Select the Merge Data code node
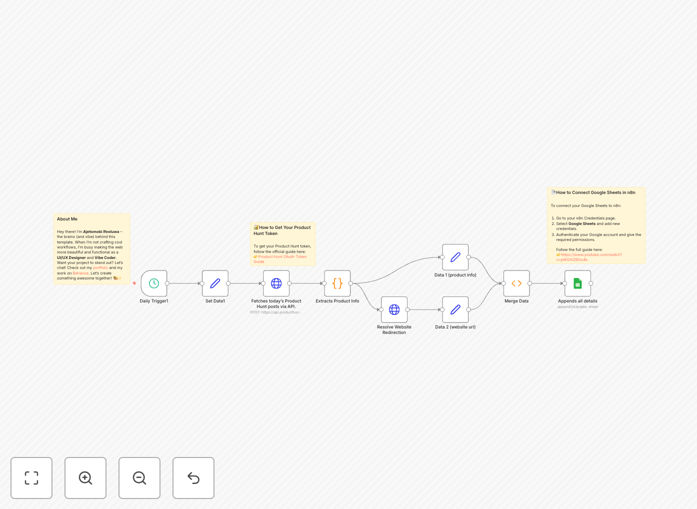Viewport: 697px width, 509px height. [516, 283]
